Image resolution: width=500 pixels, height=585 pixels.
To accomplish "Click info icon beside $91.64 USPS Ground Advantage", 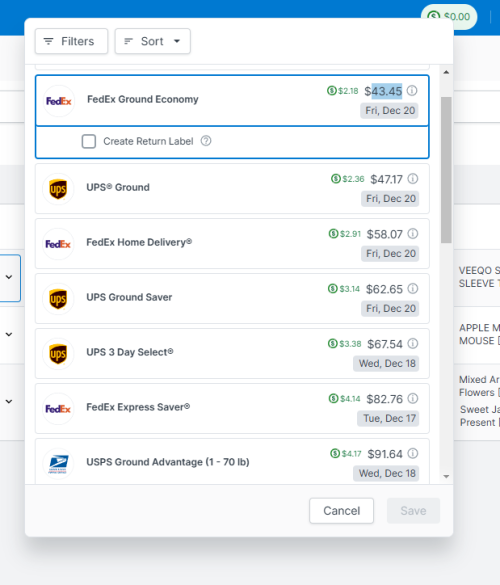I will tap(413, 453).
